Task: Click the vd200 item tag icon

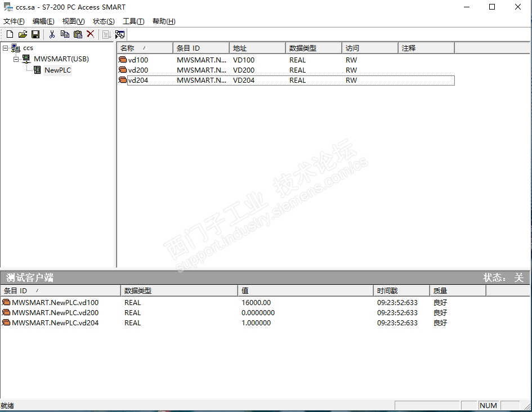Action: click(123, 70)
